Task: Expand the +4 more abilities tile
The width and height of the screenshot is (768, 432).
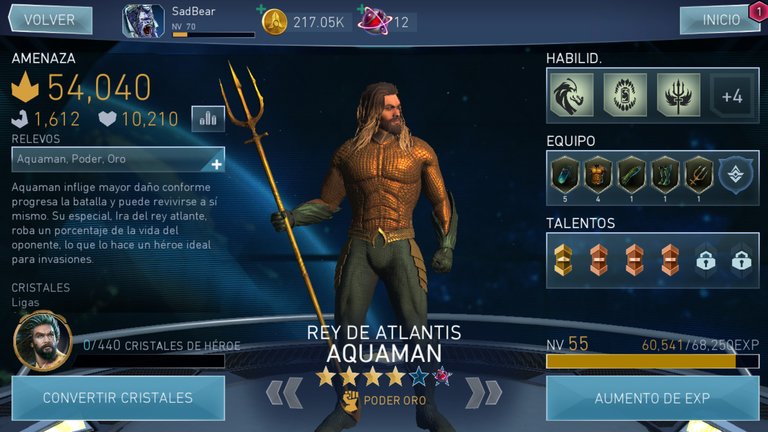Action: pos(732,96)
